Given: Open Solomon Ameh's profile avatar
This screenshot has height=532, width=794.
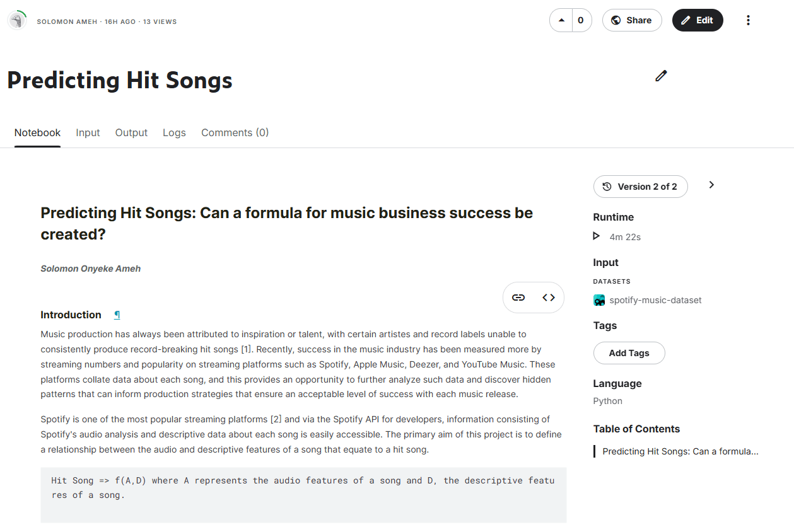Looking at the screenshot, I should [17, 21].
